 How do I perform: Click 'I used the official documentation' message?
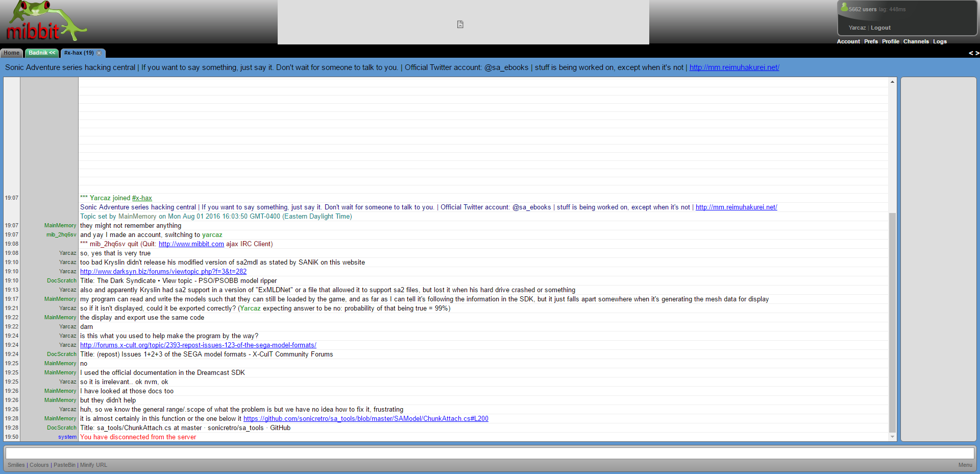point(162,373)
